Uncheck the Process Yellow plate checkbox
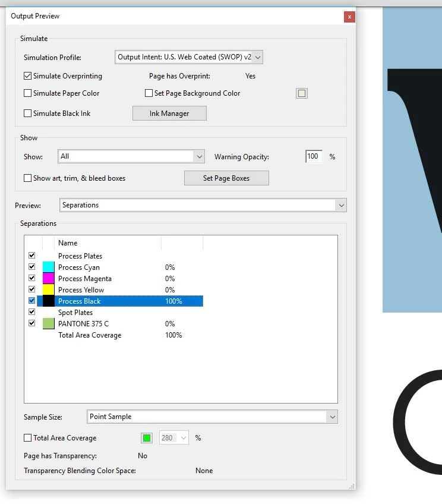Viewport: 442px width, 504px height. coord(32,289)
